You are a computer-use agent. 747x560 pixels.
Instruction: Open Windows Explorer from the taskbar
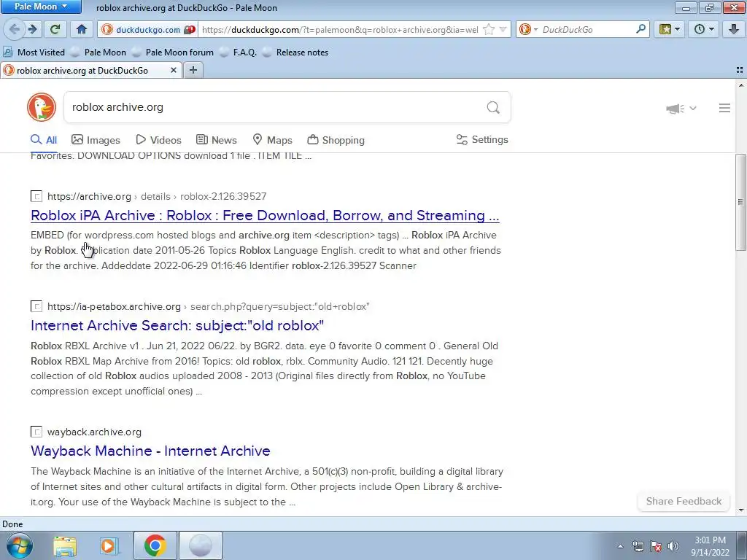65,545
